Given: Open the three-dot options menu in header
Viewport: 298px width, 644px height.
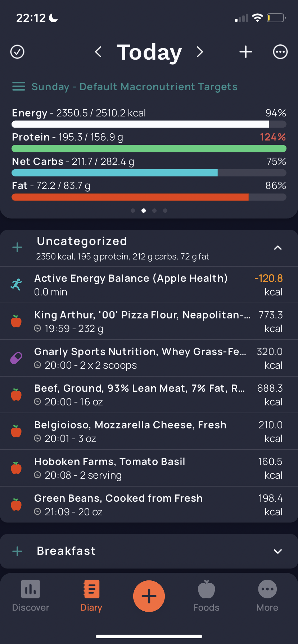Looking at the screenshot, I should [x=280, y=52].
